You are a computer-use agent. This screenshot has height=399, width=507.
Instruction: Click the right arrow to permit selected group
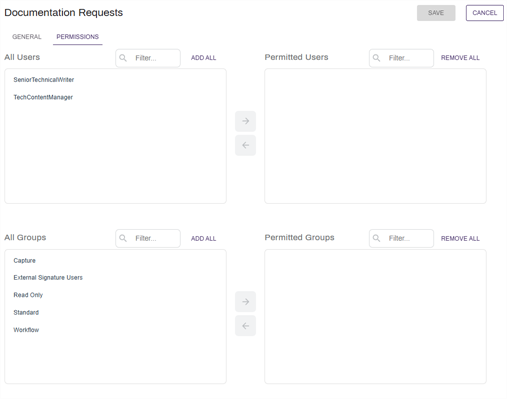pos(245,302)
